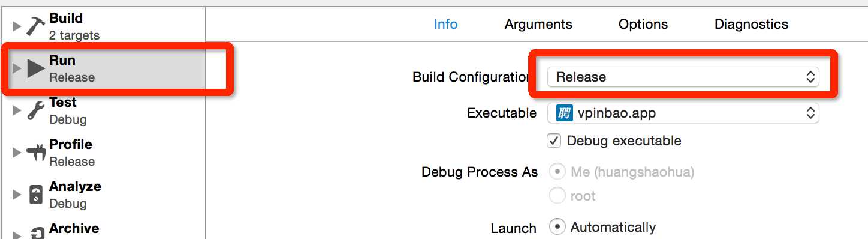Open the Build Configuration Release dropdown
This screenshot has height=239, width=868.
[x=683, y=77]
